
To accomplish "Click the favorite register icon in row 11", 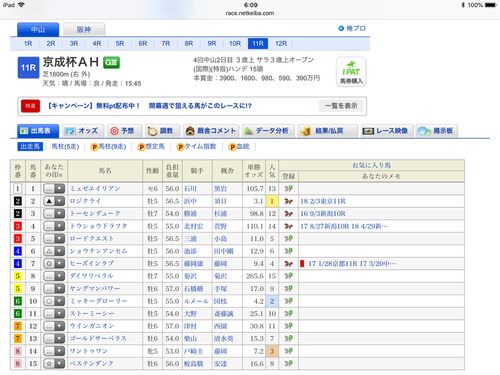I will pos(288,314).
